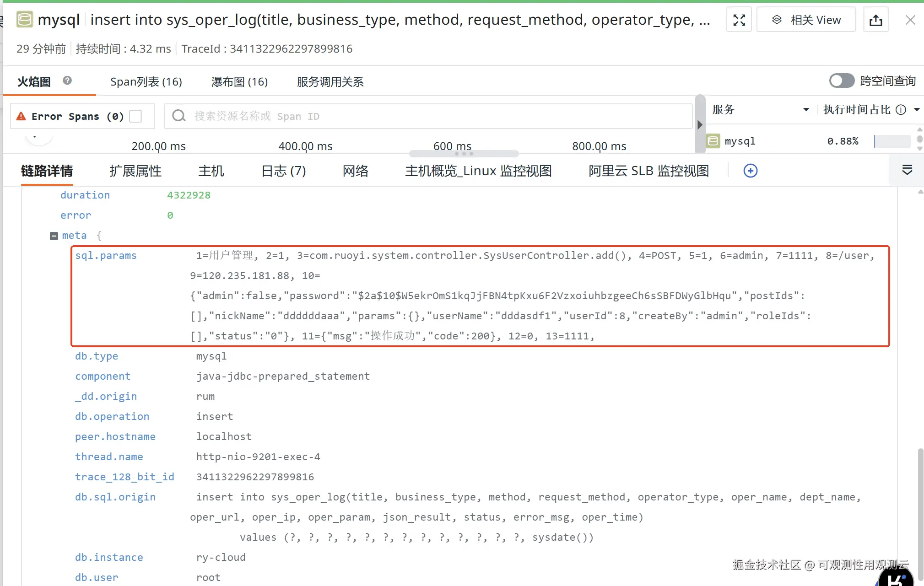Click the share export icon
This screenshot has height=586, width=924.
click(x=875, y=20)
